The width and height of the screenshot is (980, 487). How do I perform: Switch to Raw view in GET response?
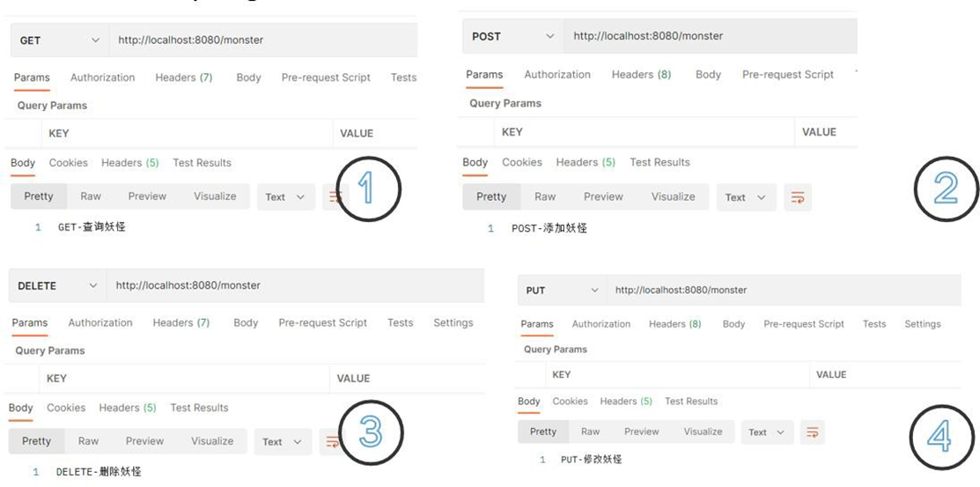pyautogui.click(x=91, y=196)
